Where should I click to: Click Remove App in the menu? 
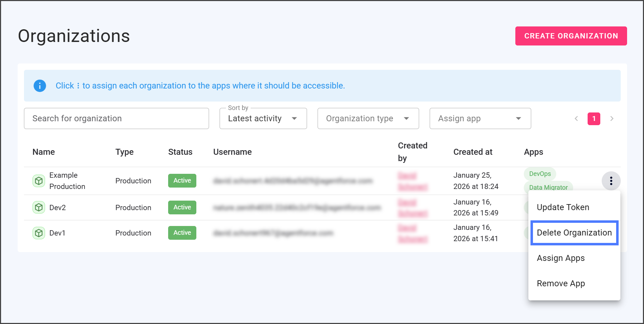pos(560,283)
